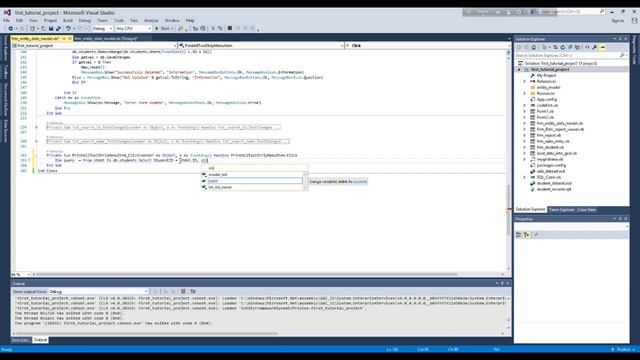
Task: Click the Save All icon in the toolbar
Action: click(x=58, y=29)
